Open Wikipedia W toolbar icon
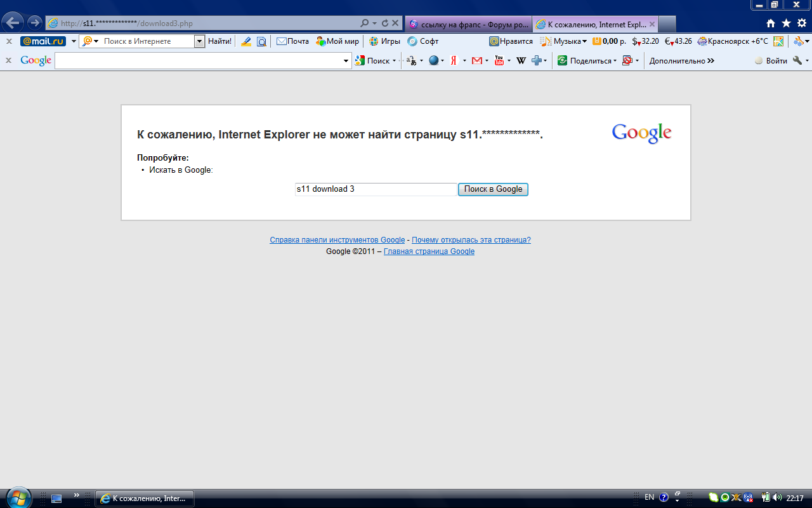The image size is (812, 508). 521,61
